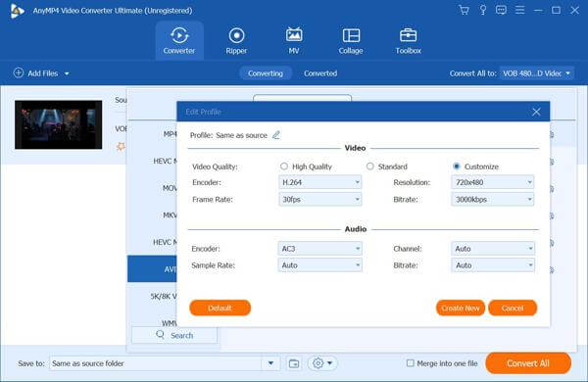Click the pencil icon to rename profile
This screenshot has height=382, width=588.
tap(276, 135)
